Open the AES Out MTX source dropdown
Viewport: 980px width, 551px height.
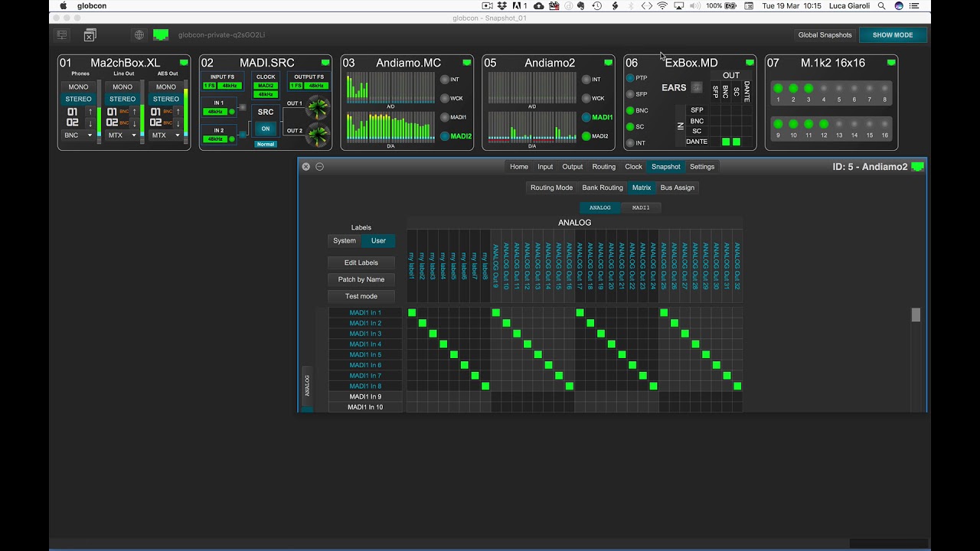166,135
